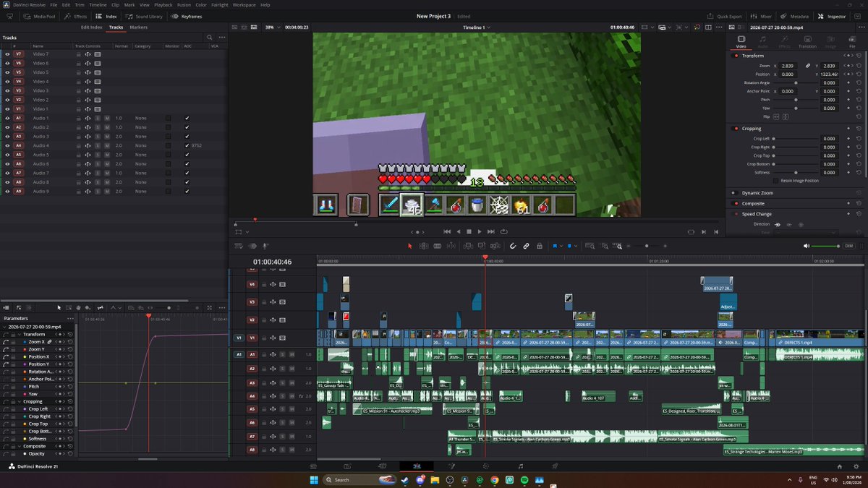The height and width of the screenshot is (488, 868).
Task: Collapse the Transform group in Parameters list
Action: 19,334
